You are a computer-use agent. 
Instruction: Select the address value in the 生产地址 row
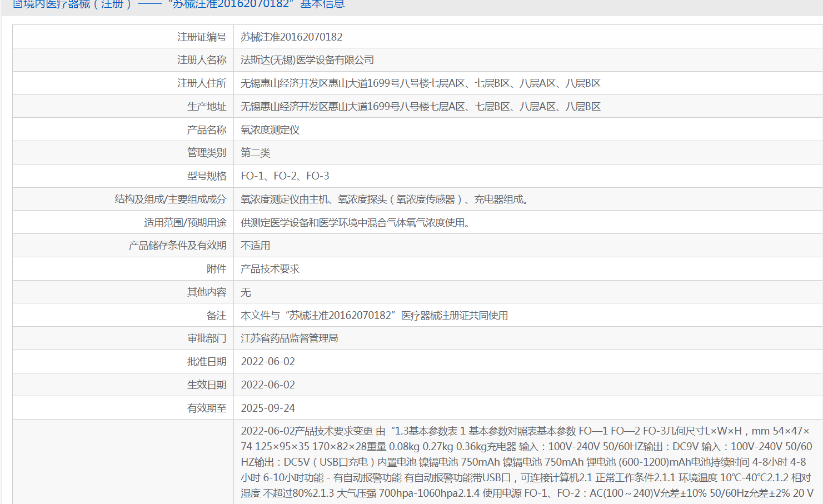(420, 107)
